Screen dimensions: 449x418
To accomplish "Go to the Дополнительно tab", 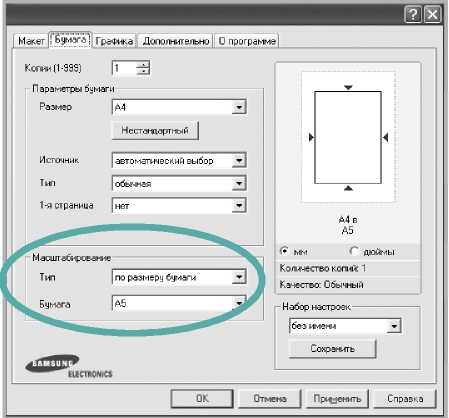I will pyautogui.click(x=176, y=41).
